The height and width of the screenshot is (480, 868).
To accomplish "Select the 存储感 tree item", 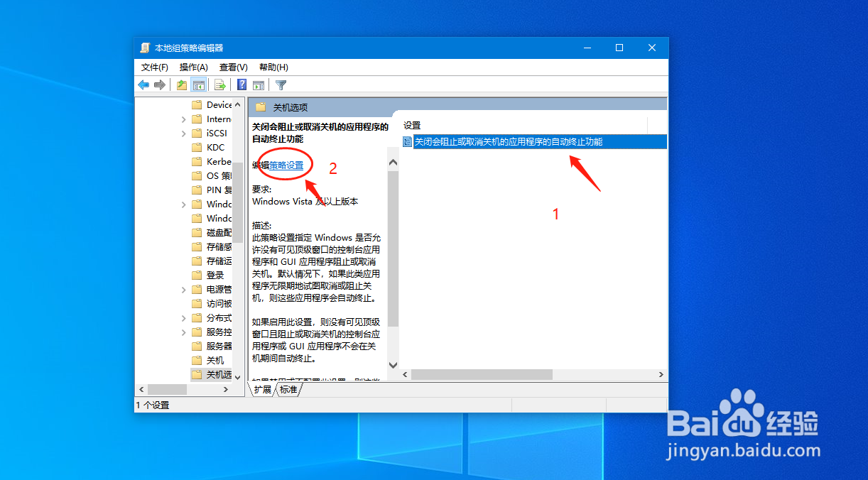I will (x=219, y=247).
